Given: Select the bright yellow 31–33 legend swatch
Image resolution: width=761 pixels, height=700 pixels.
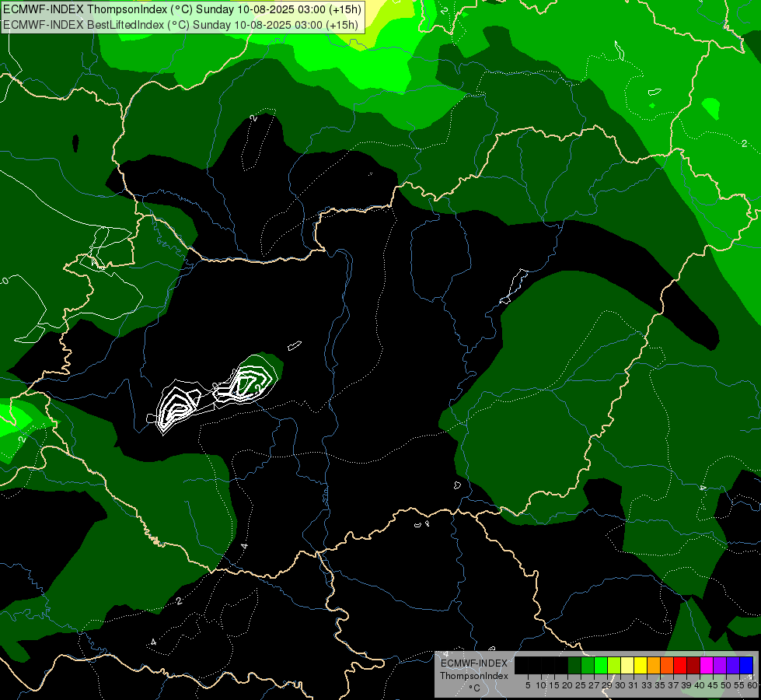Looking at the screenshot, I should 641,665.
